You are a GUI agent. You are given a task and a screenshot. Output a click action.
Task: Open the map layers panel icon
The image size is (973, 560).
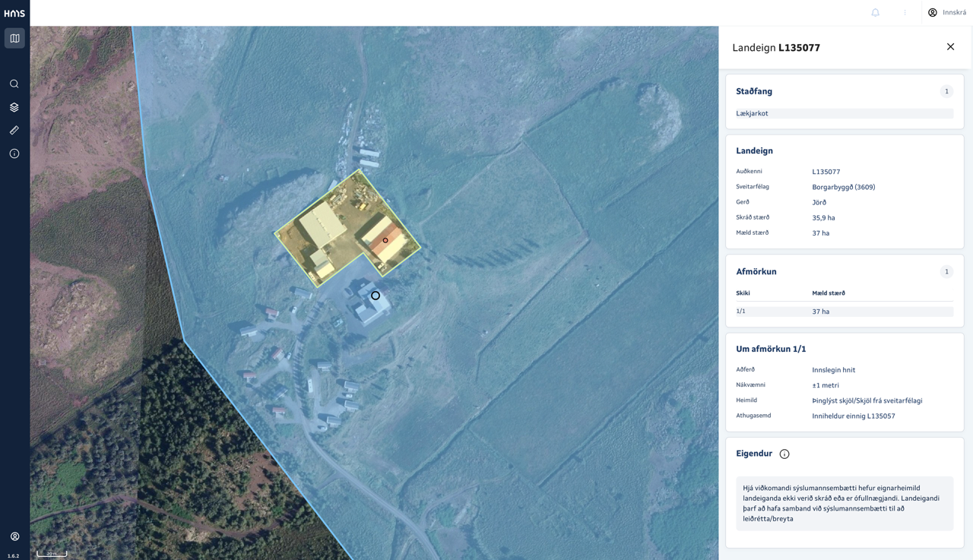14,107
